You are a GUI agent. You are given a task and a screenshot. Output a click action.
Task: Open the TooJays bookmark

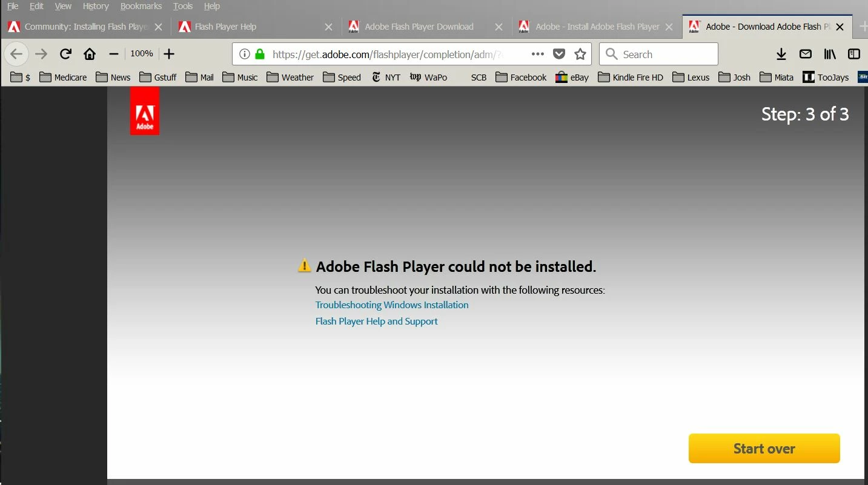click(x=826, y=77)
